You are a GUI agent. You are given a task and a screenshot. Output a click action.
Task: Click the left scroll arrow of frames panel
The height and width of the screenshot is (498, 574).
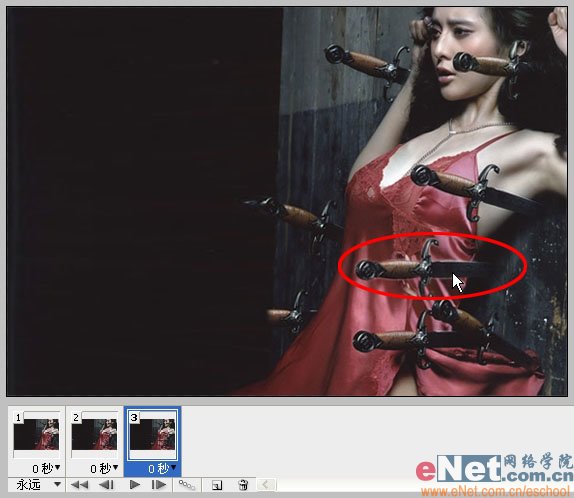point(266,485)
